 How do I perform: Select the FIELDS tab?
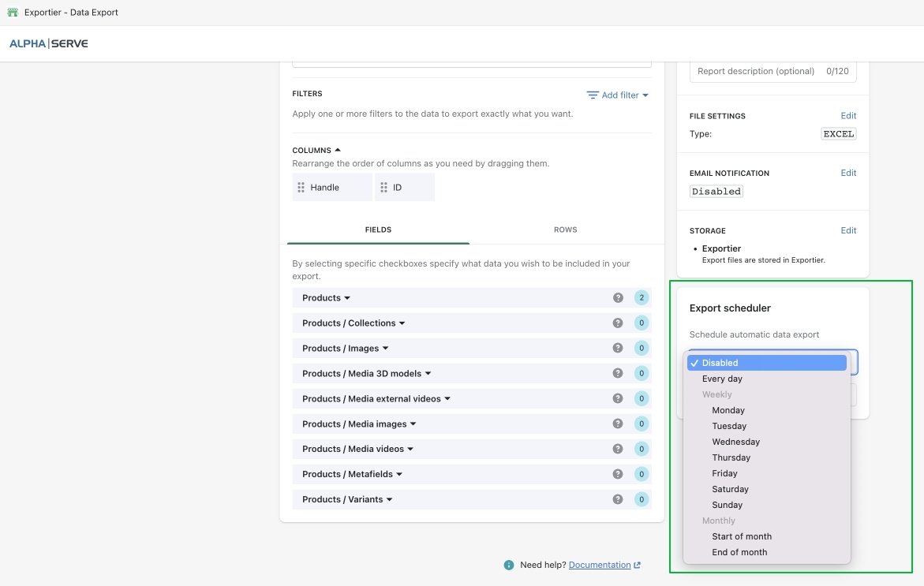tap(378, 230)
